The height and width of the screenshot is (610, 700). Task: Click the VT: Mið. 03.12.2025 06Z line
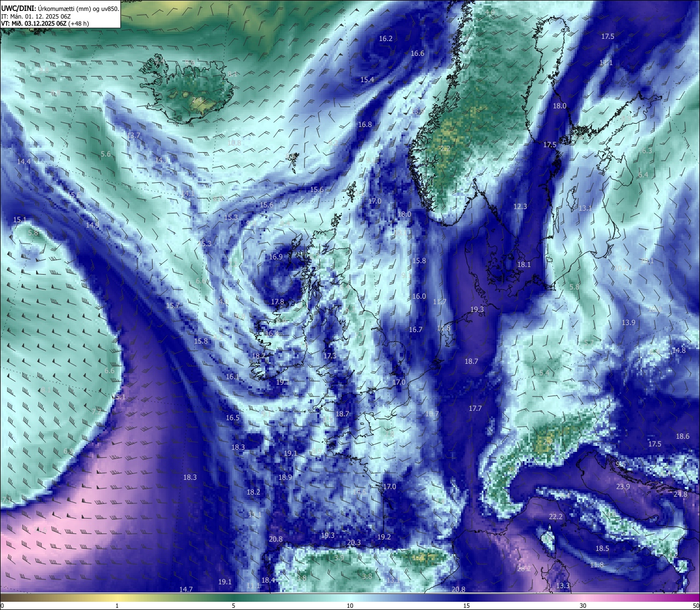pos(45,24)
